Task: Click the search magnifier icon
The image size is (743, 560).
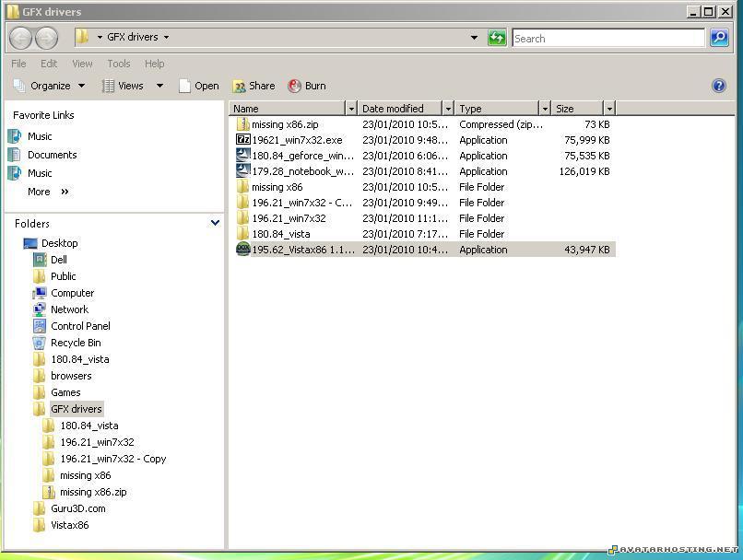Action: point(719,38)
